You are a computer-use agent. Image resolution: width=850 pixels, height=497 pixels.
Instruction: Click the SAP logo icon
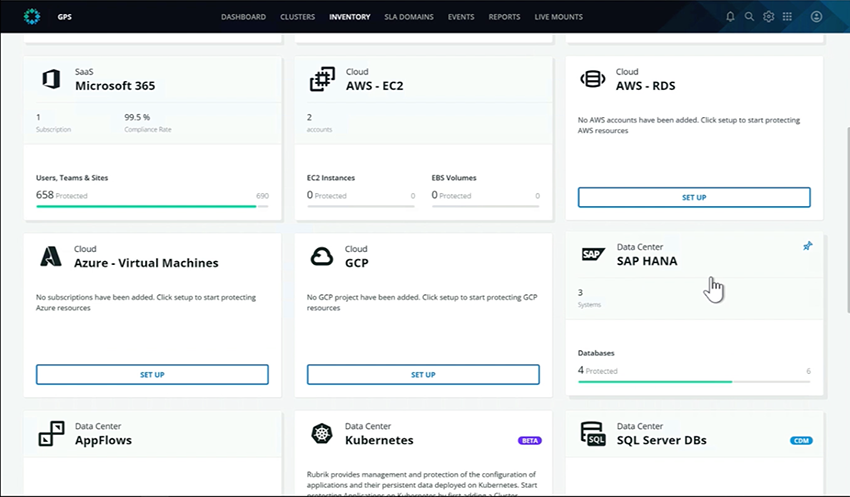[x=593, y=254]
